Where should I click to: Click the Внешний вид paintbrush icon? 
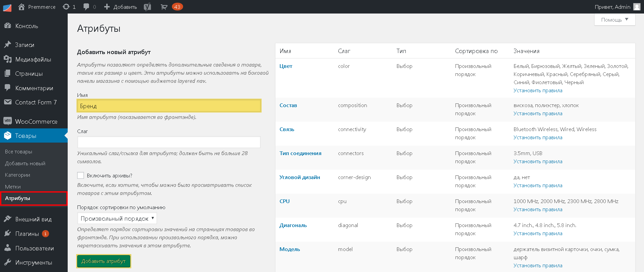7,219
